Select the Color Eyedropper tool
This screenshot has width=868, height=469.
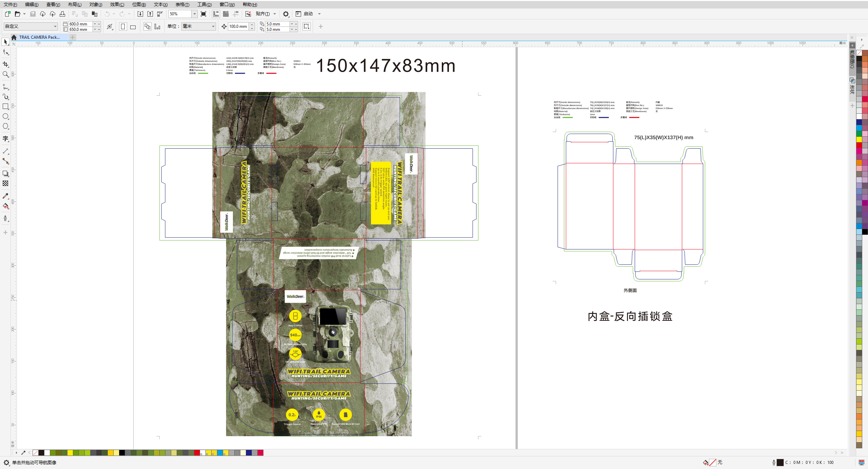[x=6, y=196]
